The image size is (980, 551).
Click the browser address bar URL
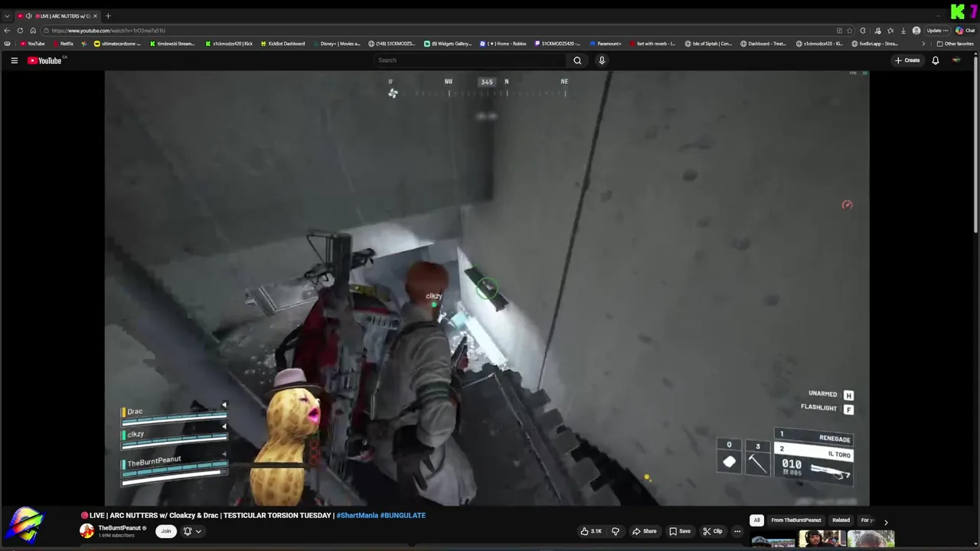click(108, 31)
